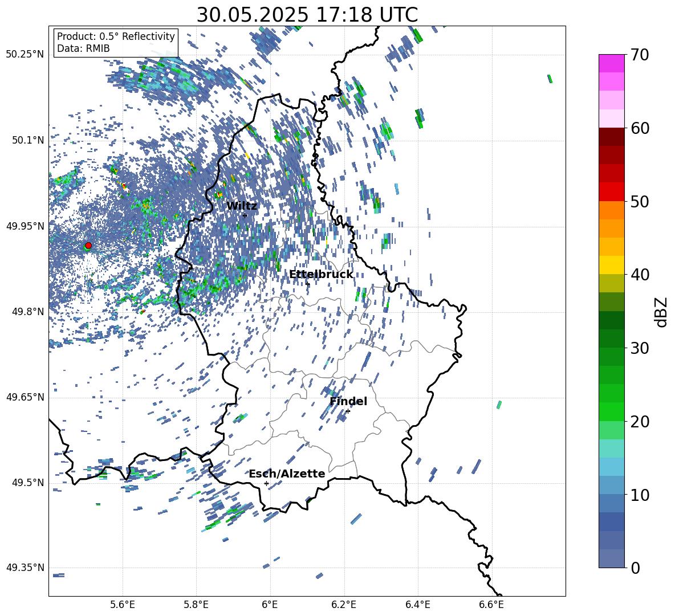Click the 5.8°E longitude label
Image resolution: width=675 pixels, height=616 pixels.
coord(196,605)
